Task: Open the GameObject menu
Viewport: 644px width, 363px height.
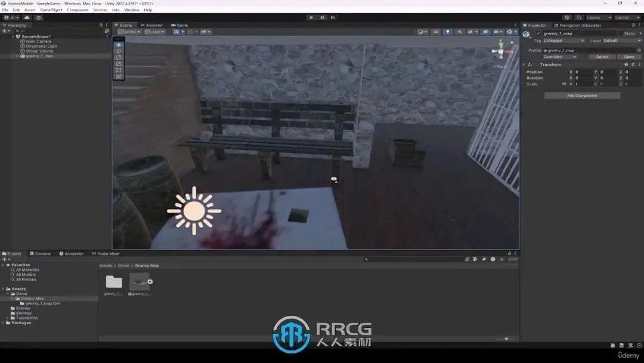Action: (51, 10)
